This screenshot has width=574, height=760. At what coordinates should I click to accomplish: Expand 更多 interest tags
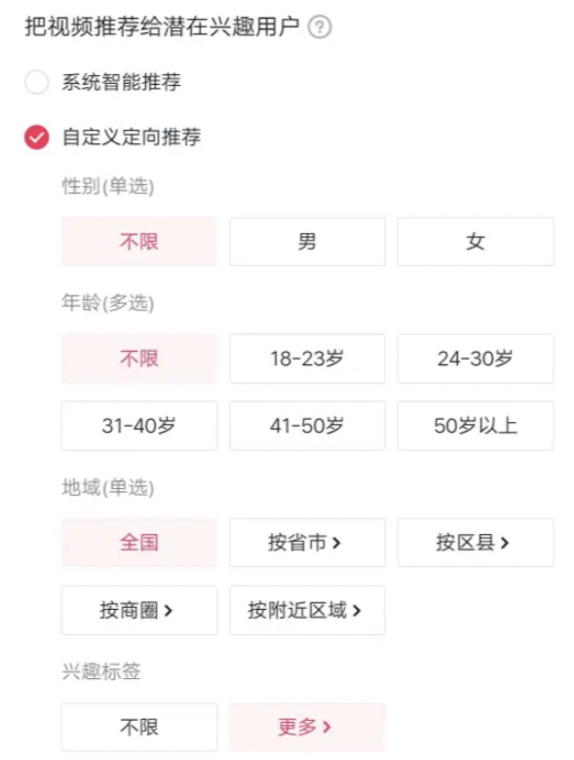[x=307, y=727]
